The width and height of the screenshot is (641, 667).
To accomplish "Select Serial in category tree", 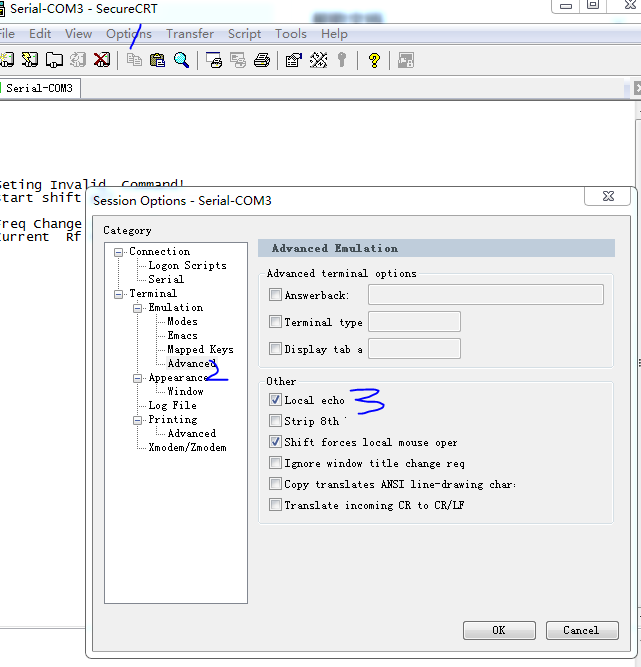I will pos(166,279).
